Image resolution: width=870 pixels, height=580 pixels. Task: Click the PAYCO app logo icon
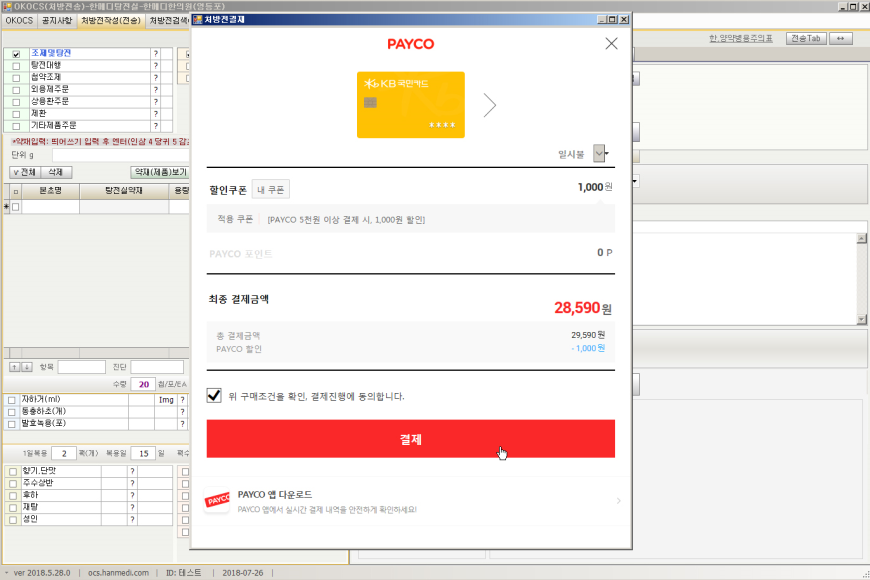coord(217,501)
